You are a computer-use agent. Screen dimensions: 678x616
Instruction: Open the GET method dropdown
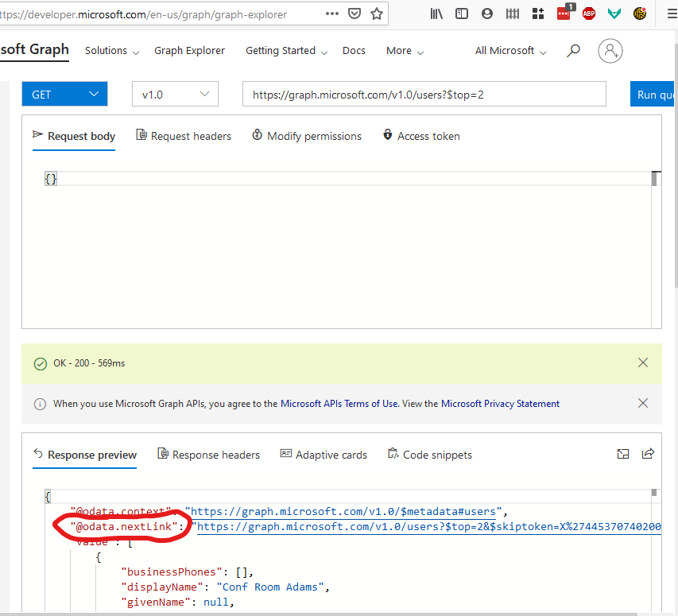coord(64,95)
